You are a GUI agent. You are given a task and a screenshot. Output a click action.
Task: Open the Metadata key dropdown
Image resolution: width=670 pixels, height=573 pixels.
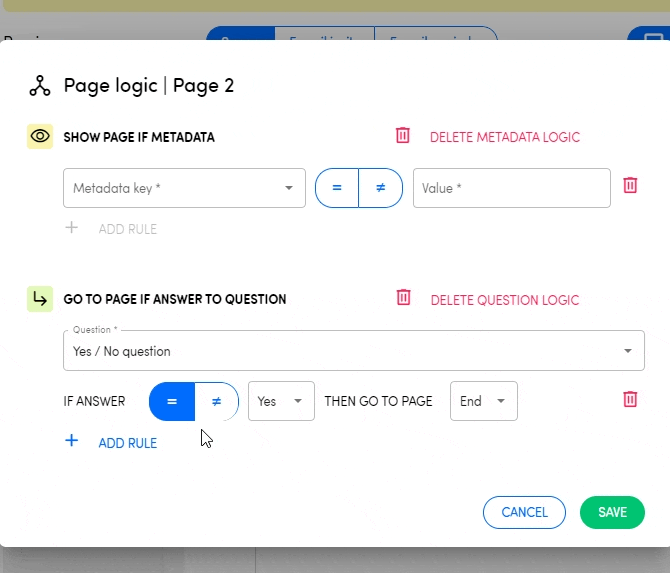[184, 188]
